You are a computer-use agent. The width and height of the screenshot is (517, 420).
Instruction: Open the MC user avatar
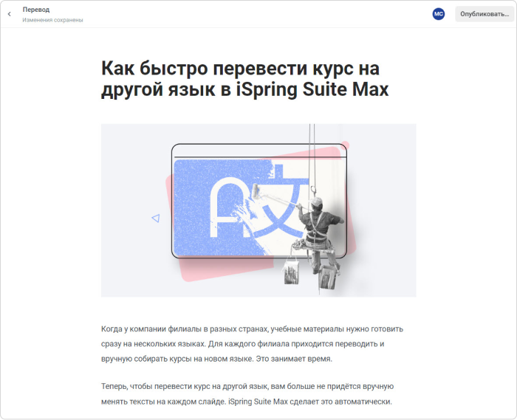click(438, 14)
